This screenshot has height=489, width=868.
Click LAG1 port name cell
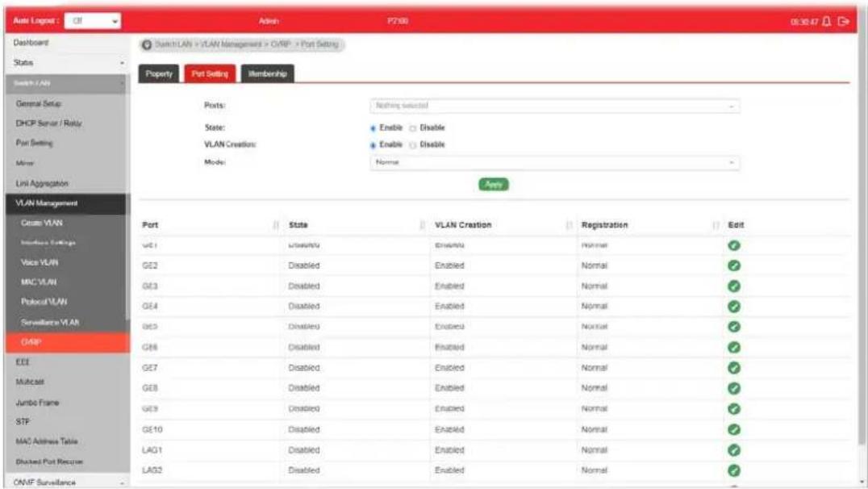tap(152, 449)
